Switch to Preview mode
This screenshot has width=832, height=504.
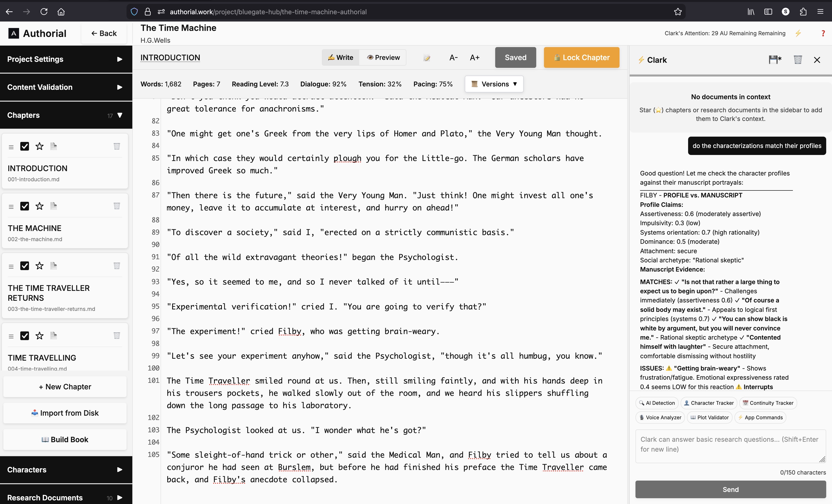pyautogui.click(x=383, y=57)
